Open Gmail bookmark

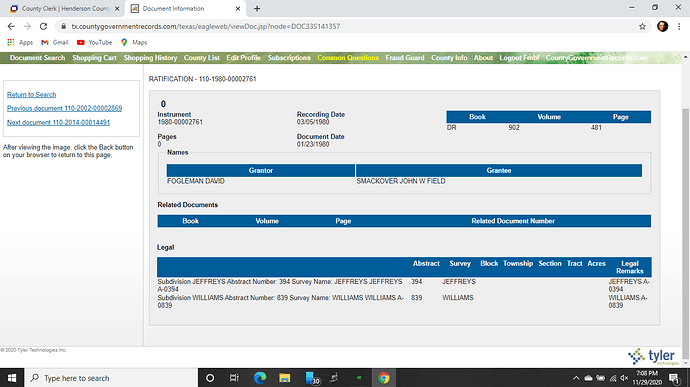55,42
